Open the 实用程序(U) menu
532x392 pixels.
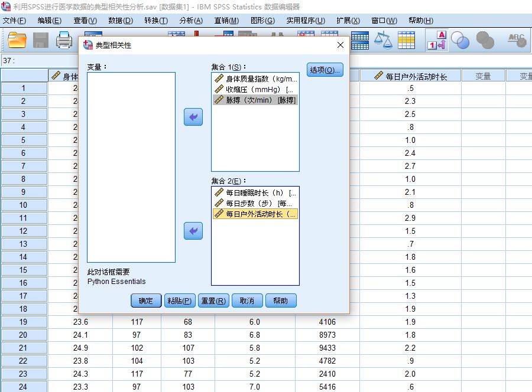(x=305, y=19)
